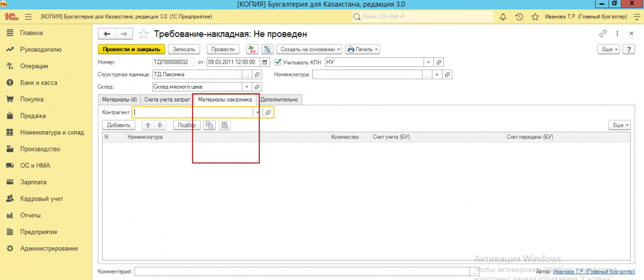Open НУ field value icon

(439, 62)
